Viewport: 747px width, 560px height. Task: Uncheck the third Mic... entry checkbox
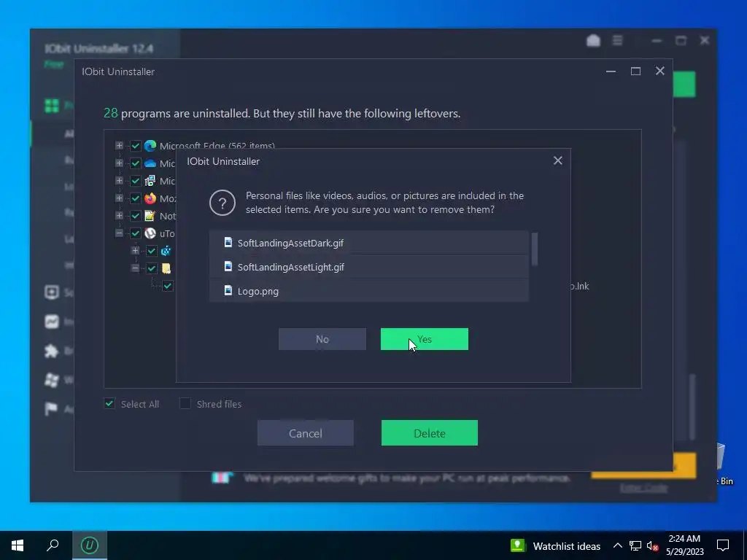coord(135,181)
